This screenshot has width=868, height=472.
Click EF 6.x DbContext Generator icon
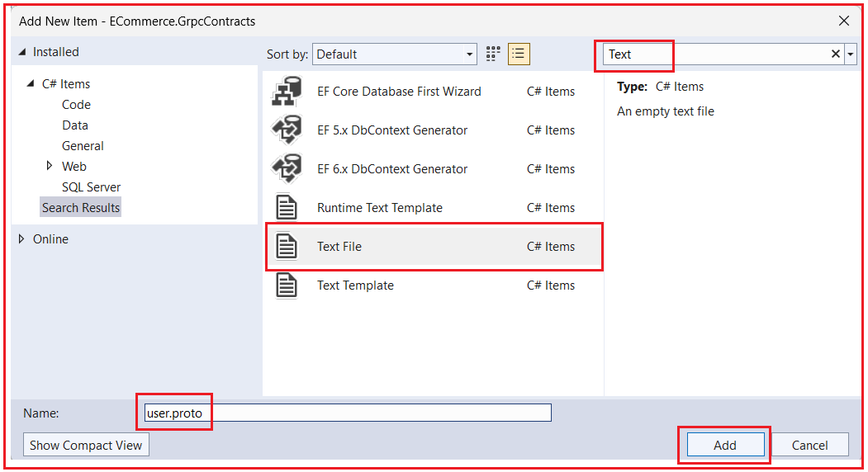pyautogui.click(x=287, y=169)
